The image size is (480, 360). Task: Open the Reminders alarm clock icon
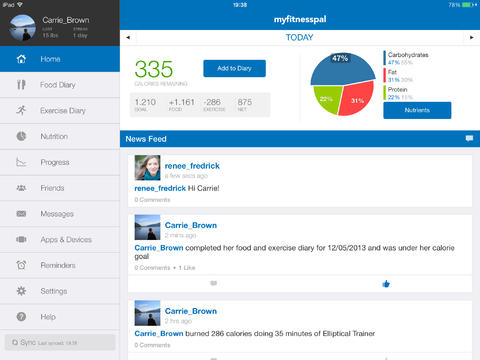[x=21, y=265]
